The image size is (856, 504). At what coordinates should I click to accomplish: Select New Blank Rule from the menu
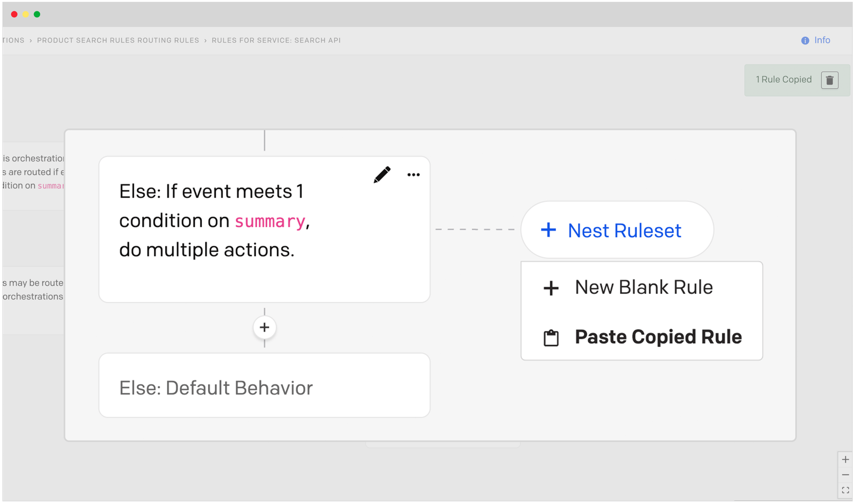click(x=642, y=287)
